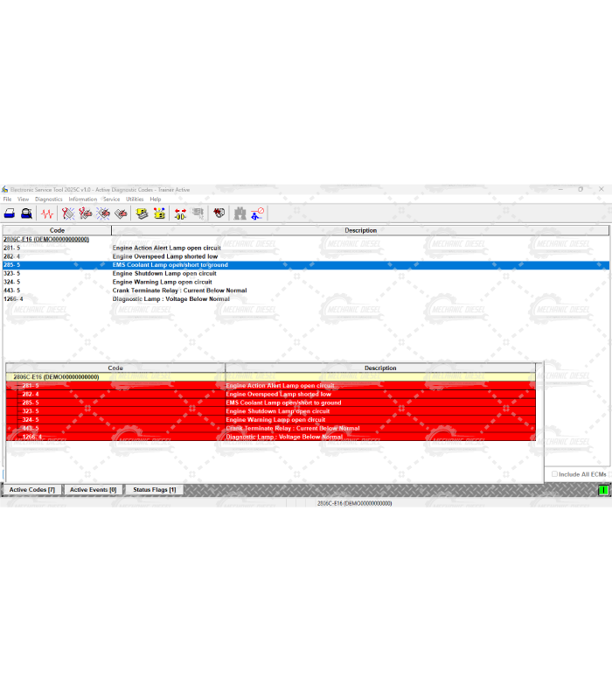Image resolution: width=612 pixels, height=700 pixels.
Task: Open the WinFlash chip icon
Action: 219,213
